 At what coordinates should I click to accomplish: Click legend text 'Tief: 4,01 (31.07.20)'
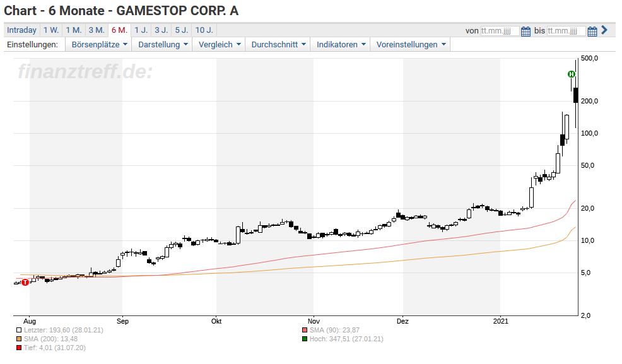pyautogui.click(x=55, y=348)
